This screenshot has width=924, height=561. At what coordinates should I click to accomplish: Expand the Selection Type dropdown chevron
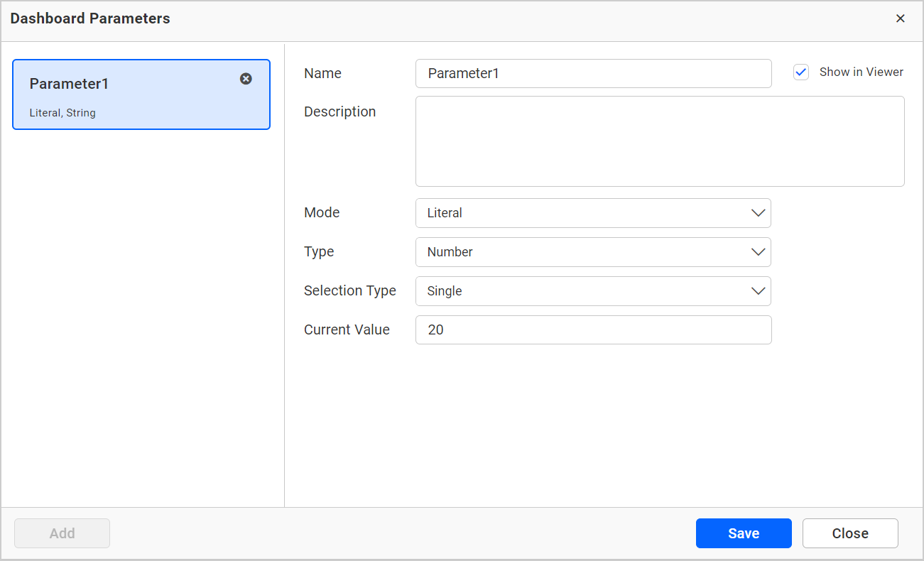coord(759,290)
